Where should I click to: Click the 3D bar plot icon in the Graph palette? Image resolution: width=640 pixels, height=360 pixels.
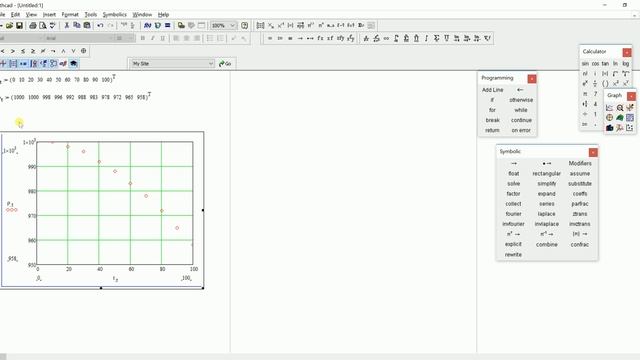click(x=609, y=128)
